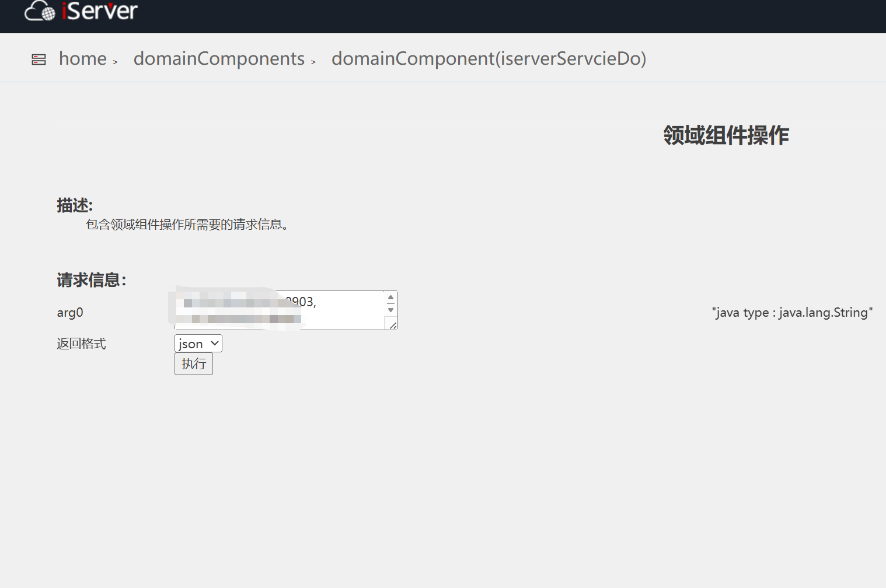
Task: Click the iServer wordmark in header
Action: tap(100, 11)
